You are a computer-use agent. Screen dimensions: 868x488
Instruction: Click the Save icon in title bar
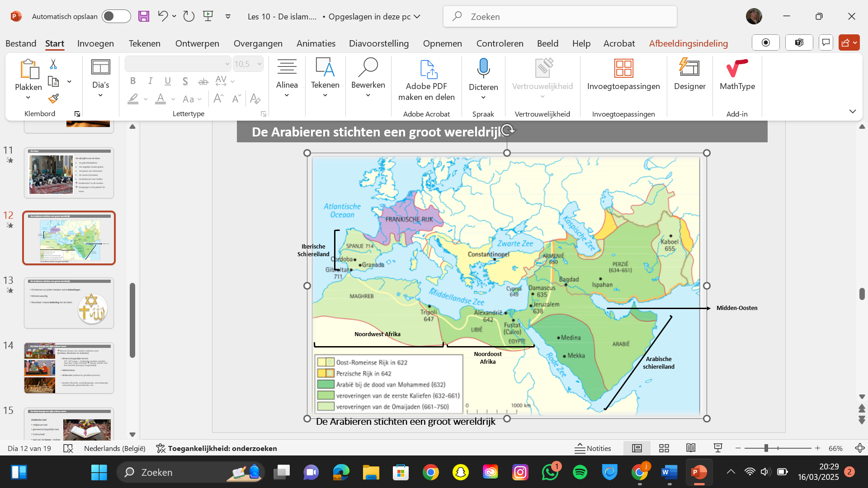[144, 17]
